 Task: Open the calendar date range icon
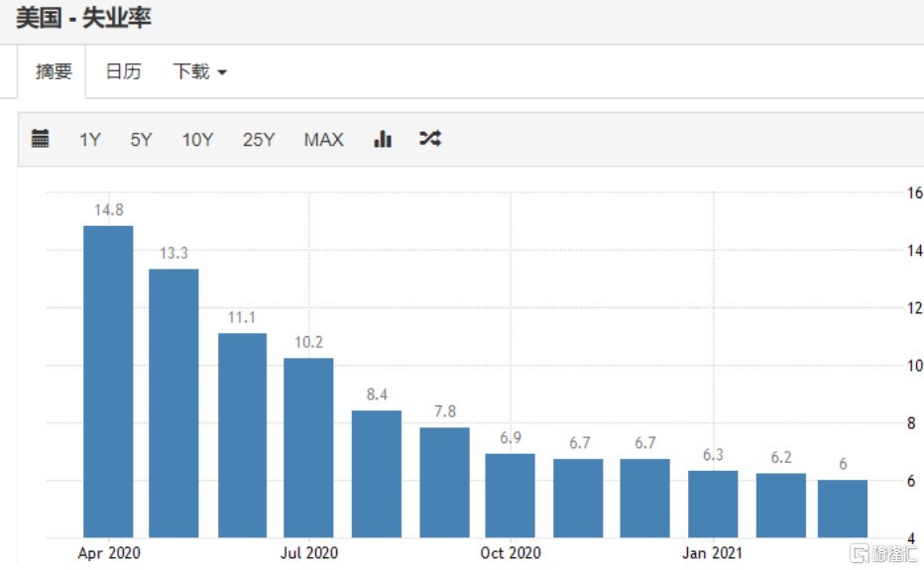pyautogui.click(x=40, y=139)
